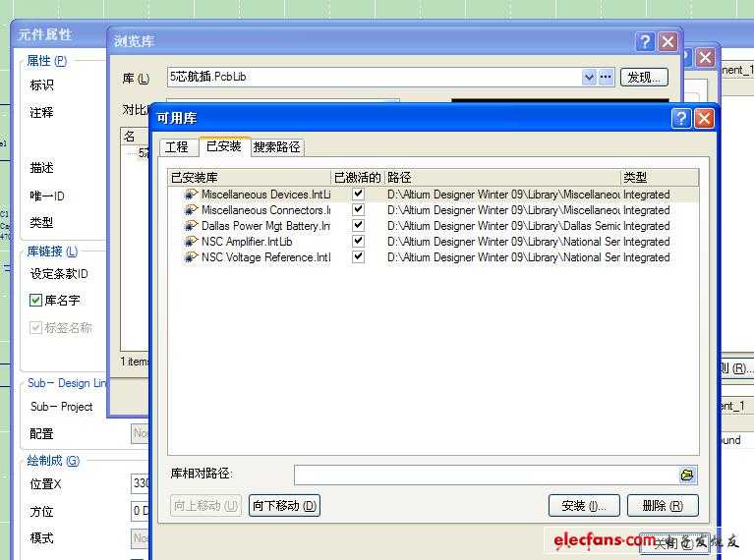Uncheck activation for Miscellaneous Devices library
The width and height of the screenshot is (754, 560).
click(x=358, y=194)
